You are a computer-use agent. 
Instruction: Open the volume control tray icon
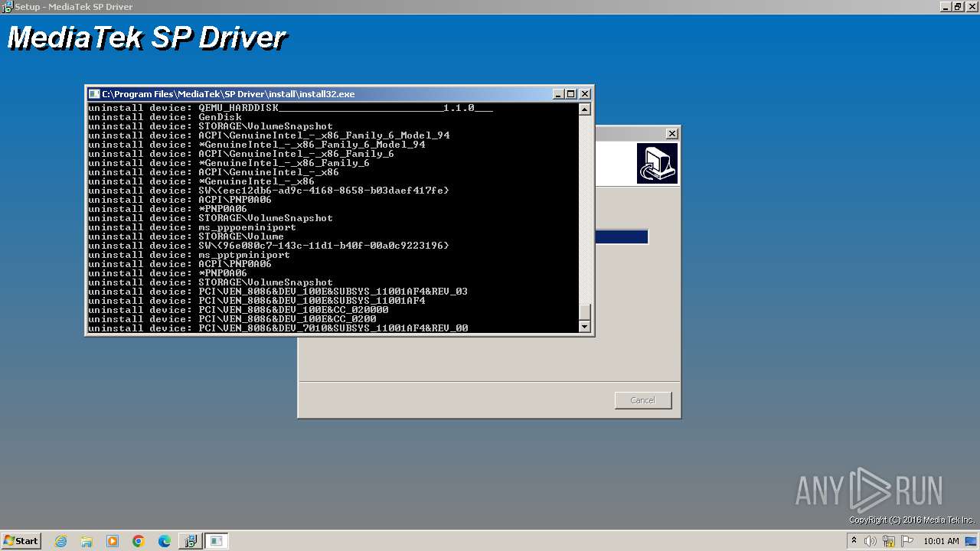(x=871, y=541)
